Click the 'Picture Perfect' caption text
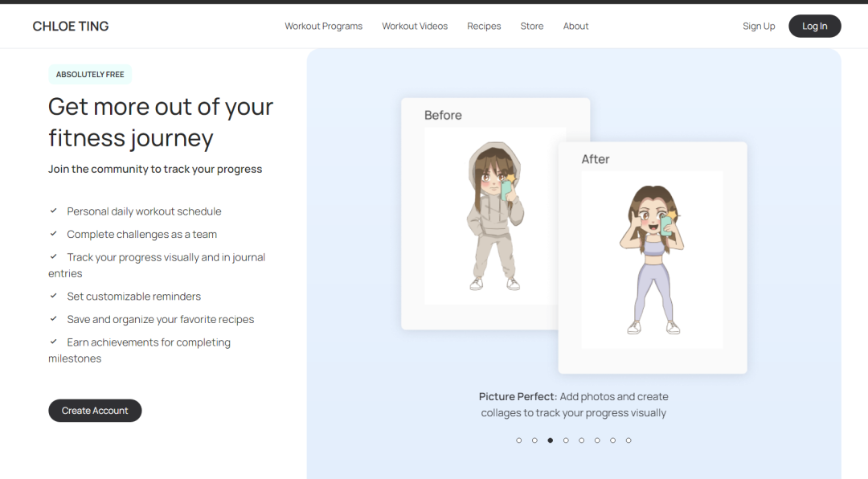868x479 pixels. [x=574, y=405]
